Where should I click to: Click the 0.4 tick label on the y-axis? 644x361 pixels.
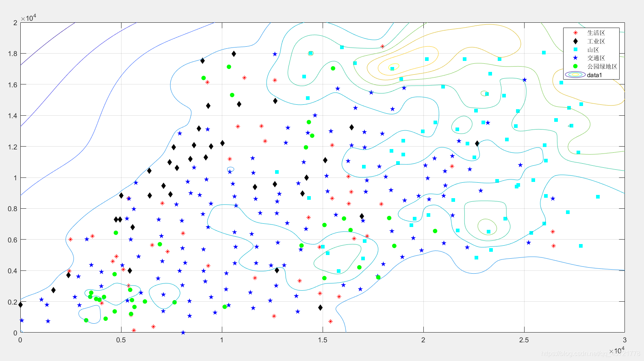[x=13, y=271]
